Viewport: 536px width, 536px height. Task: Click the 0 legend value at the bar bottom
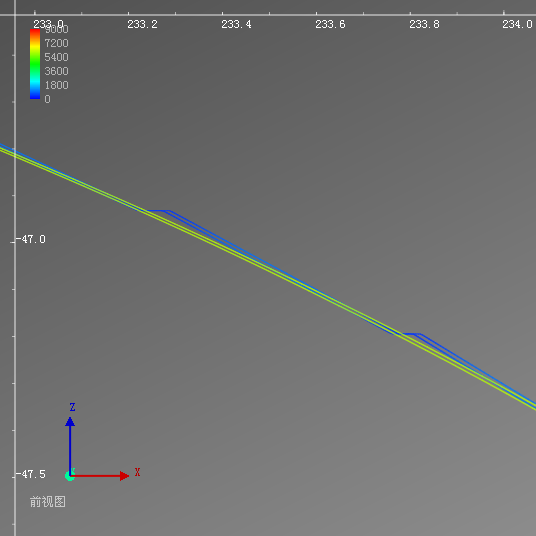(x=48, y=99)
